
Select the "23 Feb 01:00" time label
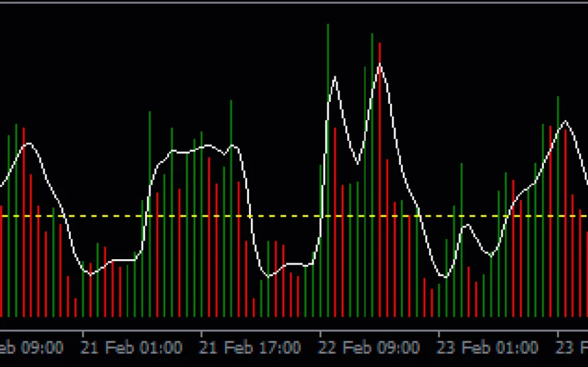(x=488, y=347)
